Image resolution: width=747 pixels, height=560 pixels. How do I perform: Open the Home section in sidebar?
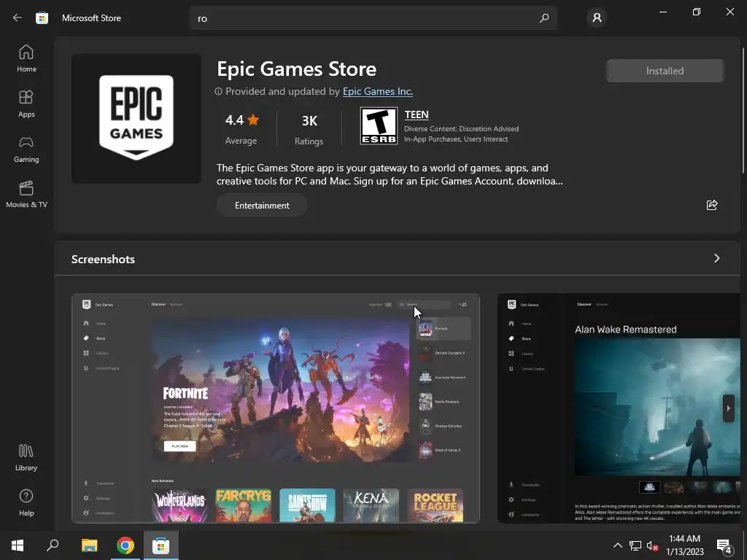(x=26, y=58)
